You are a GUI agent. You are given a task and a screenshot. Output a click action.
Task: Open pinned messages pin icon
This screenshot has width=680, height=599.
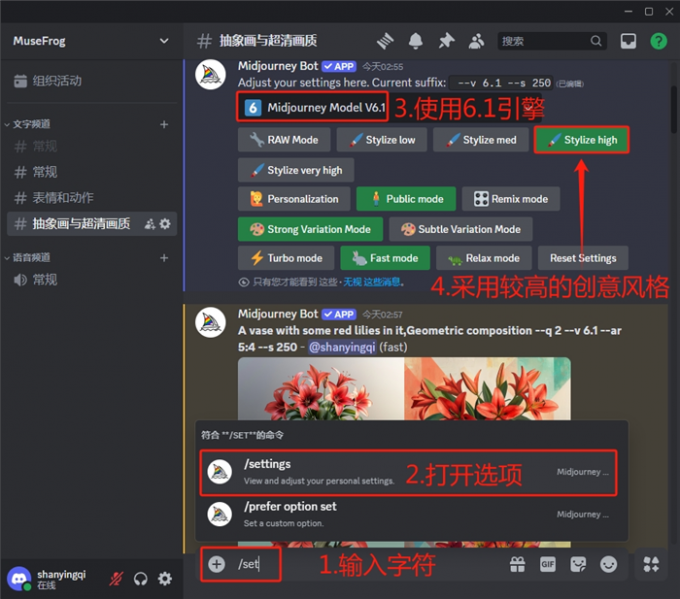pyautogui.click(x=446, y=41)
